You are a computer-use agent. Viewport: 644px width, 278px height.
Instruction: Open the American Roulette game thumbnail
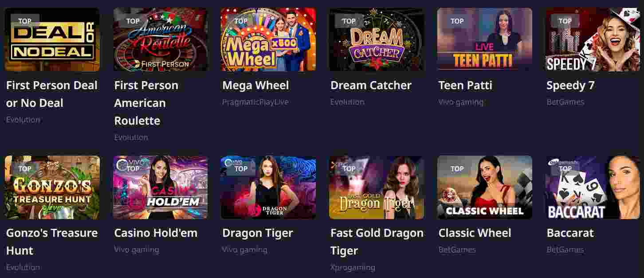160,39
